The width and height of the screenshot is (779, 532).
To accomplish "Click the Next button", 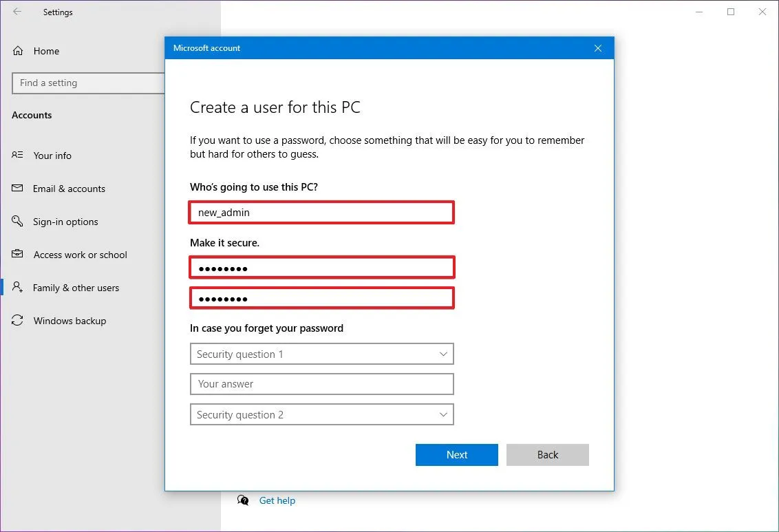I will click(456, 454).
